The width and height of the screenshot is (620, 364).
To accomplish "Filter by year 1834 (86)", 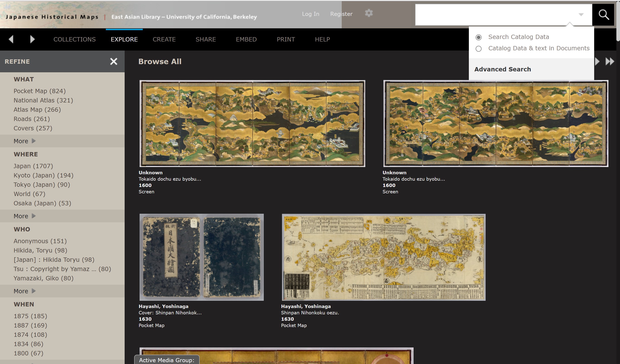I will [28, 344].
